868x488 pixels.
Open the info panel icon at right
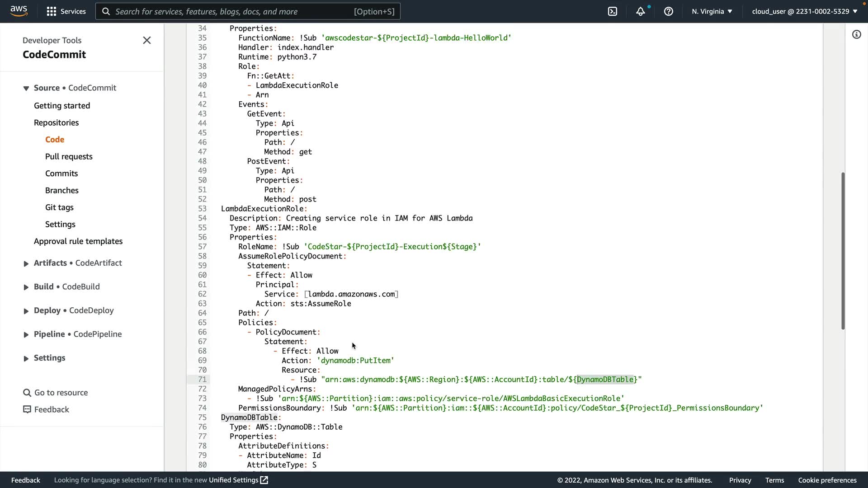tap(856, 34)
